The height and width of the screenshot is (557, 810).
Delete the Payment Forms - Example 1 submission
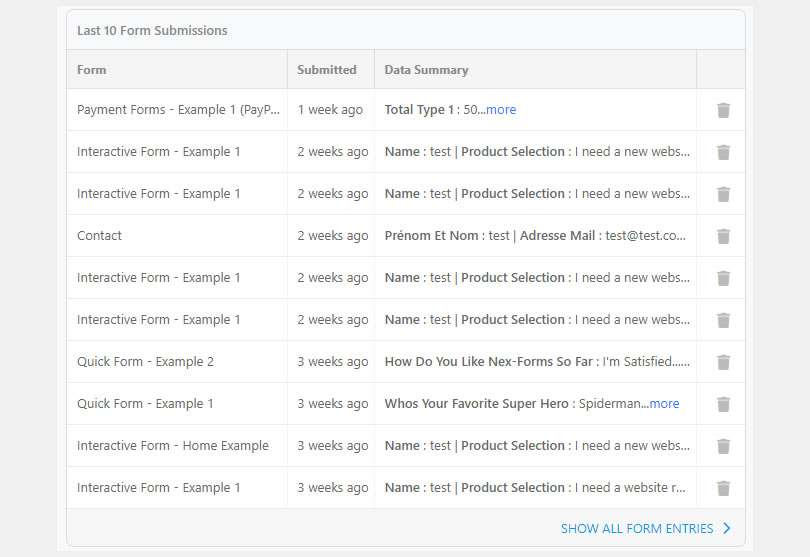(x=723, y=110)
